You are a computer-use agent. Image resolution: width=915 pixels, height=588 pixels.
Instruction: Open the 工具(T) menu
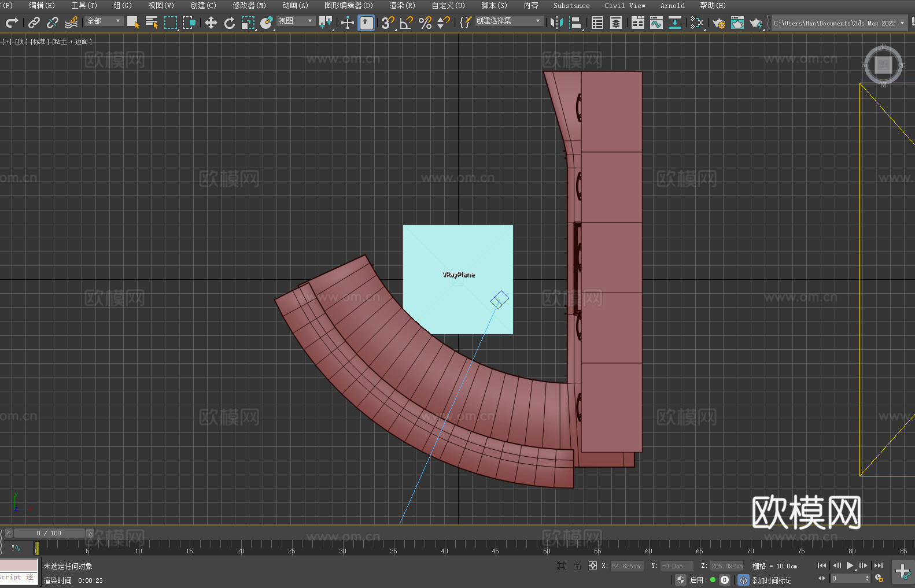point(84,5)
